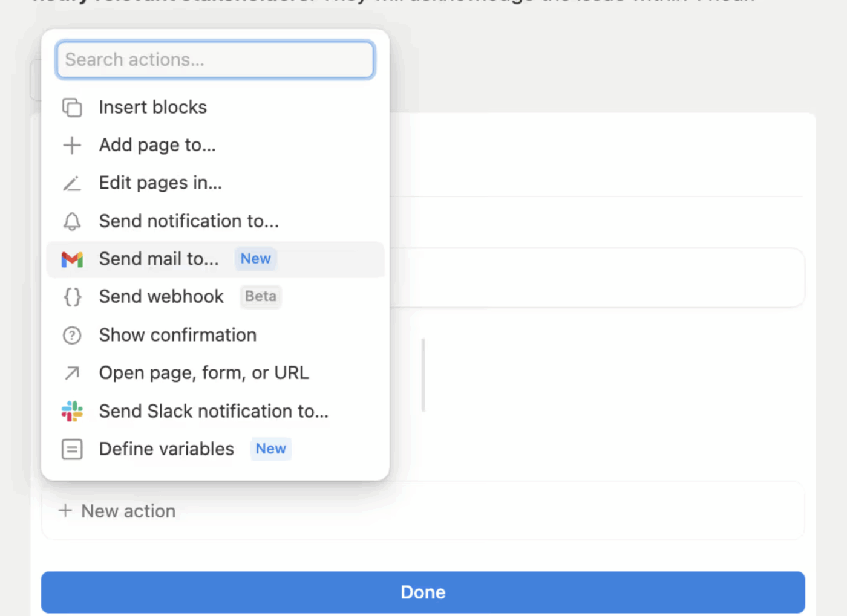Select the question mark confirmation icon
The height and width of the screenshot is (616, 847).
(72, 336)
